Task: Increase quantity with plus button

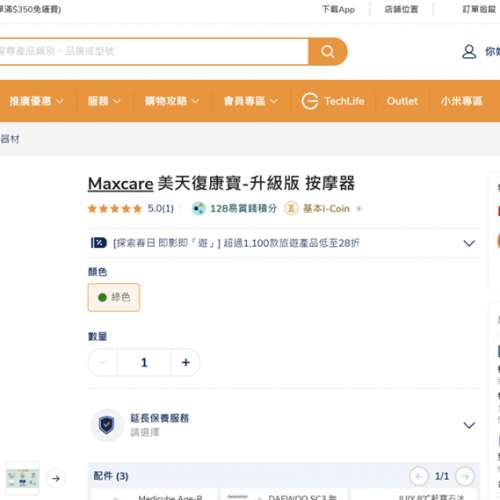Action: [186, 362]
